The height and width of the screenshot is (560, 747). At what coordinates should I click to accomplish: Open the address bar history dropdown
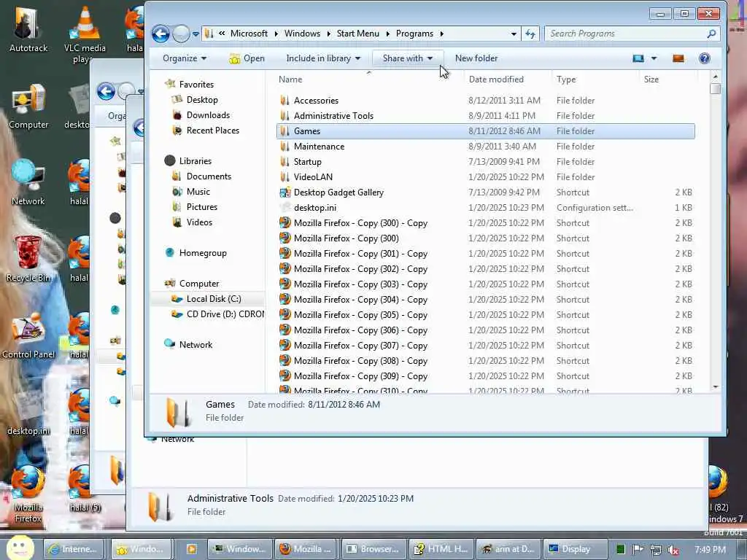[514, 34]
